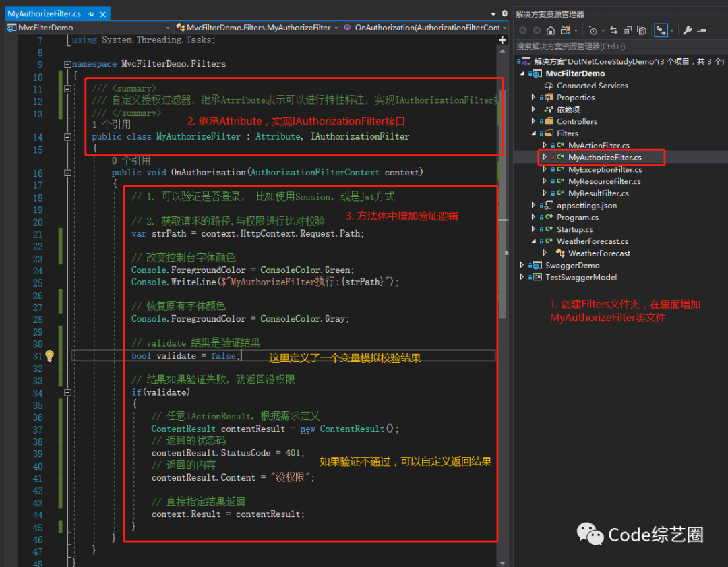The width and height of the screenshot is (728, 567).
Task: Open the editor tab list dropdown arrow
Action: coord(493,14)
